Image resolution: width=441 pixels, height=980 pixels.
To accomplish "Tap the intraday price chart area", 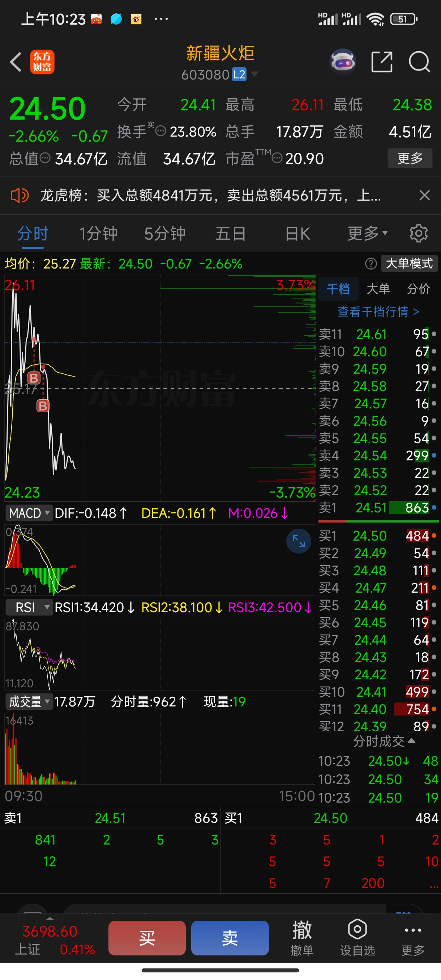I will click(160, 388).
